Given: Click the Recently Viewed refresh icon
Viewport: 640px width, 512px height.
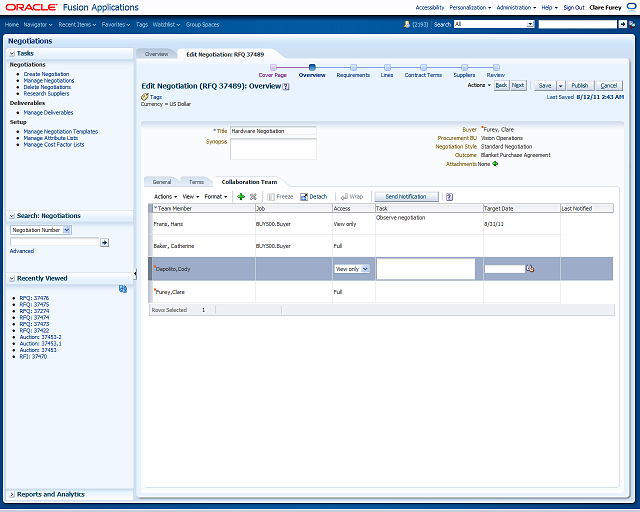Looking at the screenshot, I should point(123,289).
